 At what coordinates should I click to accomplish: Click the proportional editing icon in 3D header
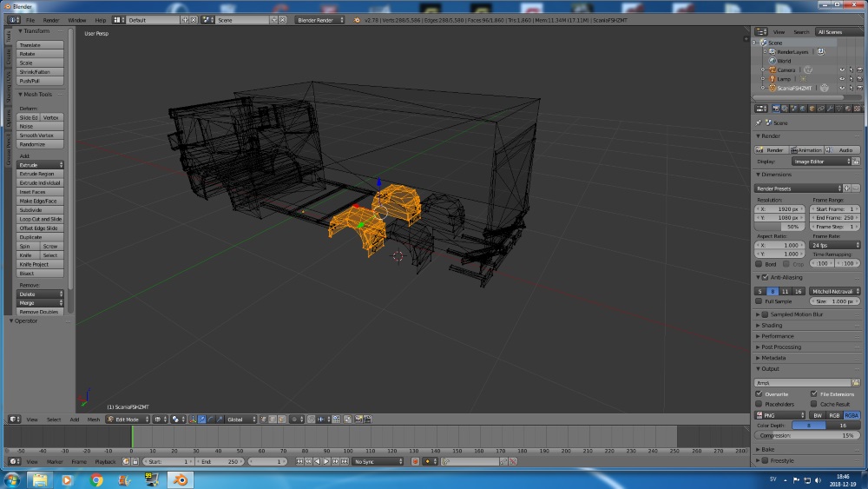coord(296,420)
